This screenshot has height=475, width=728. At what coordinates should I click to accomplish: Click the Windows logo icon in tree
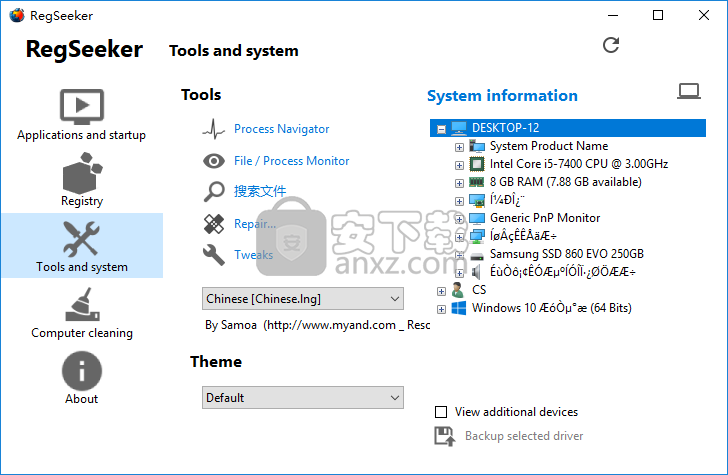459,308
